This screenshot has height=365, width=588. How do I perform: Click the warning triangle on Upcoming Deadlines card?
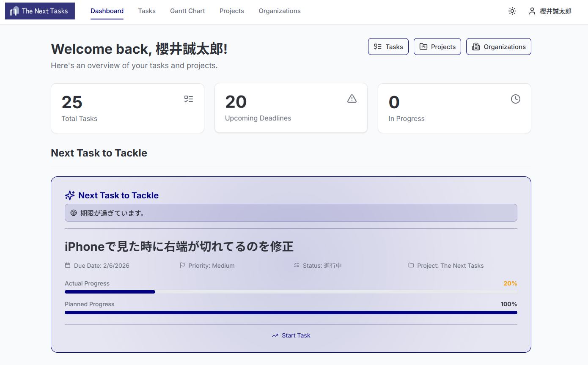coord(352,99)
